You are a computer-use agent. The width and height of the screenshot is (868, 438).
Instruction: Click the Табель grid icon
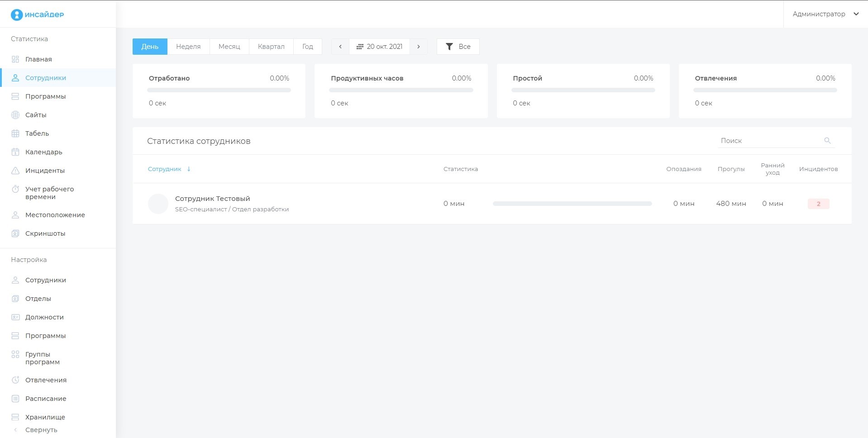[15, 133]
